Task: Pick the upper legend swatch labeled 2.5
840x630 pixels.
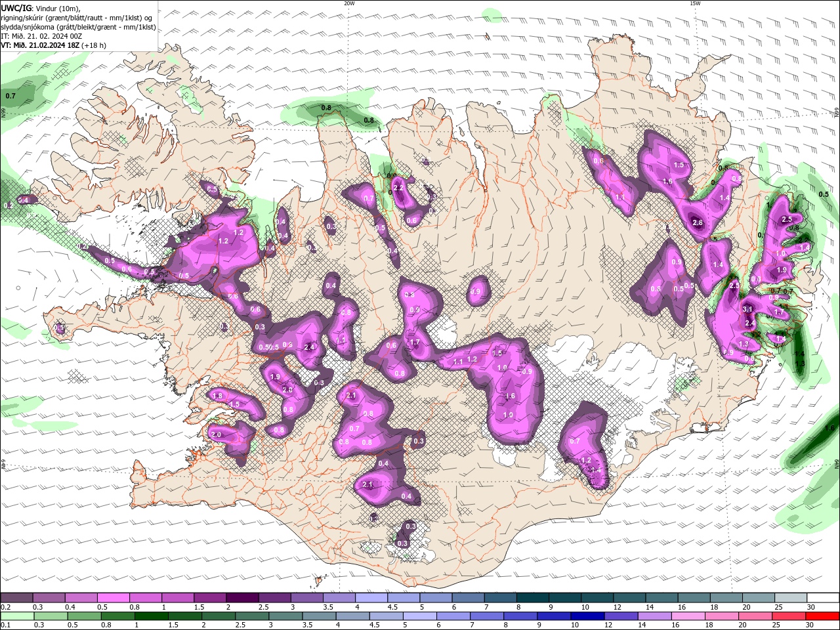Action: (x=274, y=598)
